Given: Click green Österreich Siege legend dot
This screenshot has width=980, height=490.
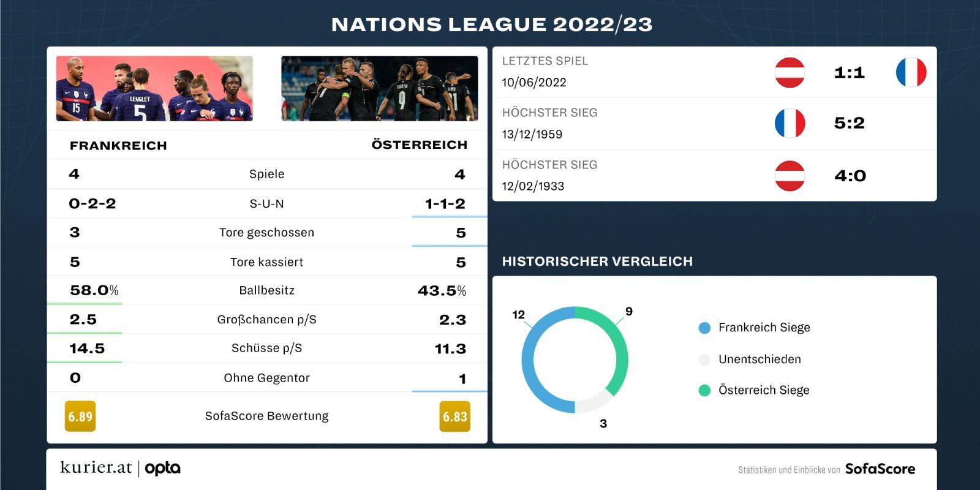Looking at the screenshot, I should [x=704, y=390].
